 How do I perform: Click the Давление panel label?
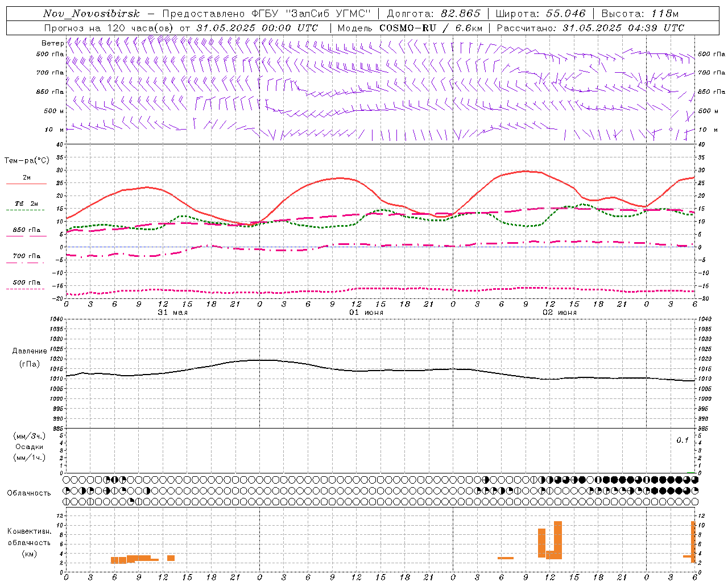click(29, 351)
